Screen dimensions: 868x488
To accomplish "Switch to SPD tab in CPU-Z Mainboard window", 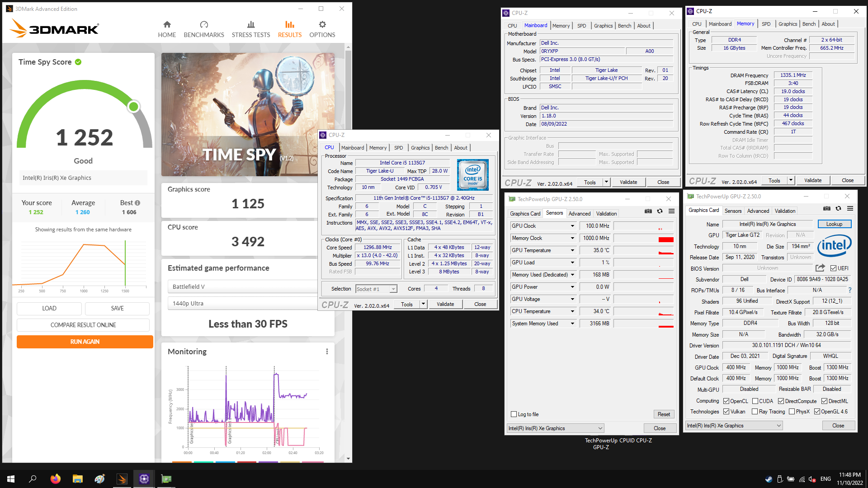I will tap(581, 26).
